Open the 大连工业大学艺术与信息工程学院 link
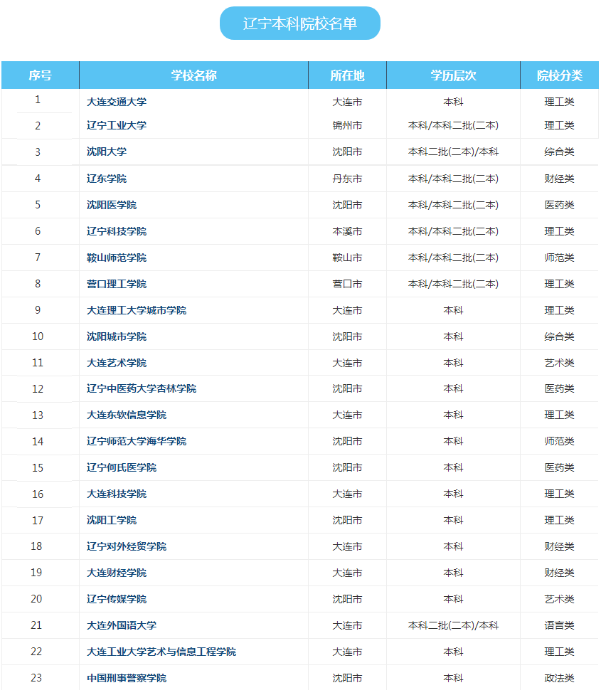This screenshot has height=700, width=601. (161, 652)
